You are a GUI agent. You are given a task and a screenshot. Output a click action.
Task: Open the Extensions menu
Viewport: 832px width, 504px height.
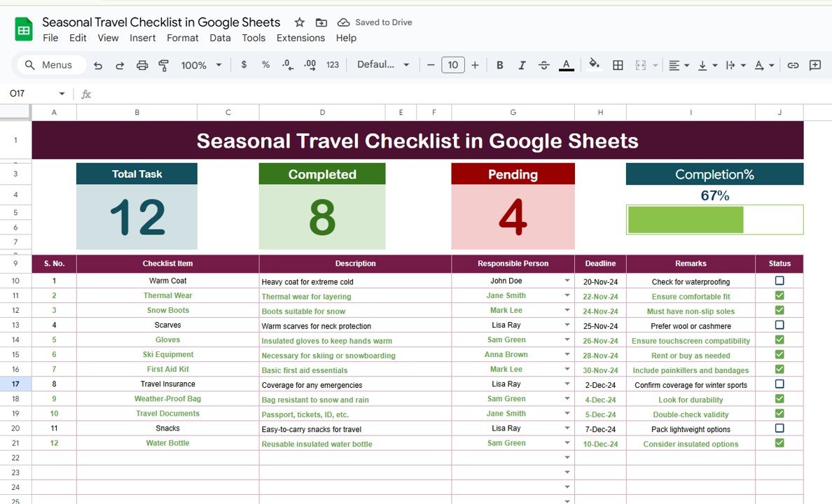[300, 38]
